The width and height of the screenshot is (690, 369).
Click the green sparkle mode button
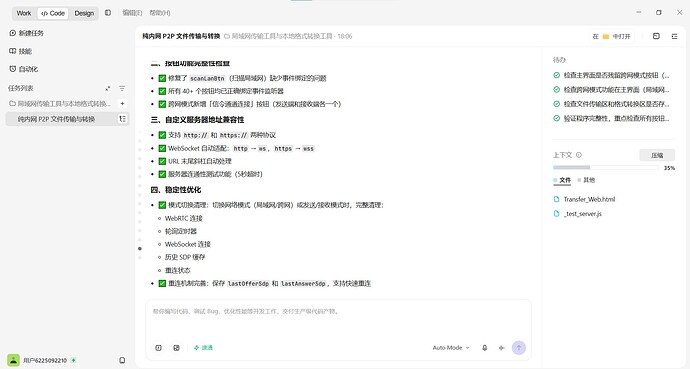coord(203,348)
